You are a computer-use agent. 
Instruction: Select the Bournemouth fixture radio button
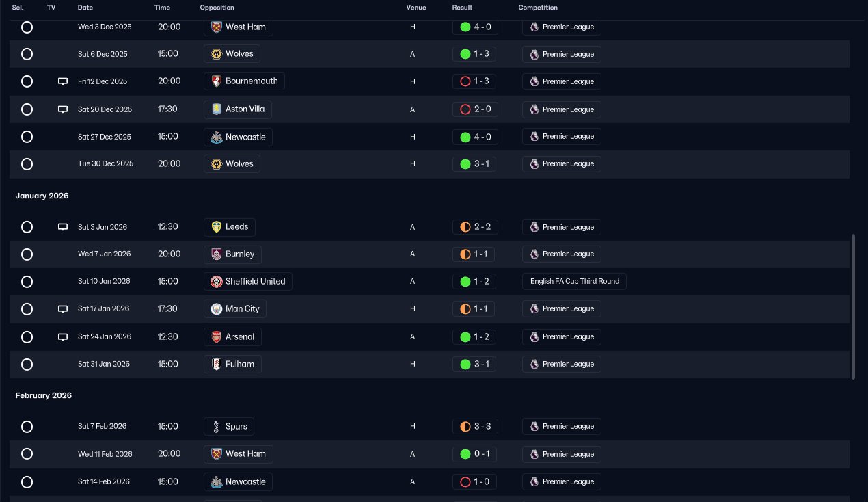coord(27,81)
